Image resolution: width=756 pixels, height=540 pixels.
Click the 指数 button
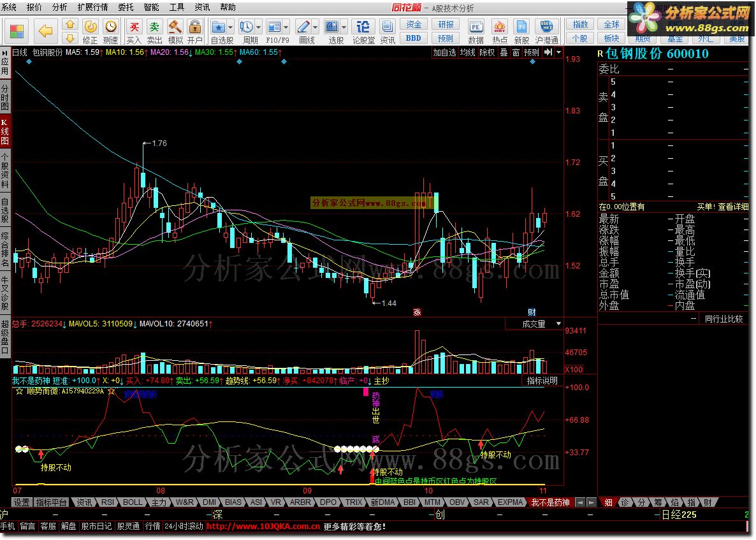[x=580, y=24]
